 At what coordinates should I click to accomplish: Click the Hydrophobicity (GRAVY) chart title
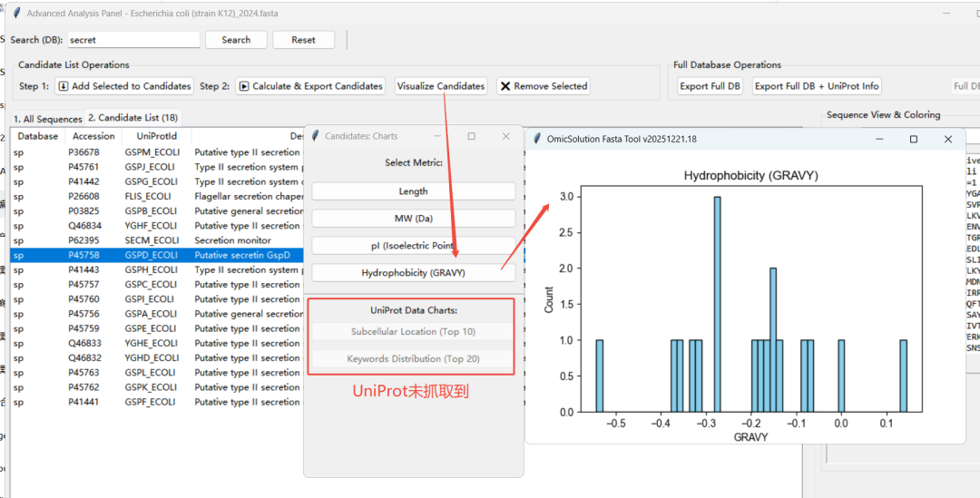(x=751, y=176)
